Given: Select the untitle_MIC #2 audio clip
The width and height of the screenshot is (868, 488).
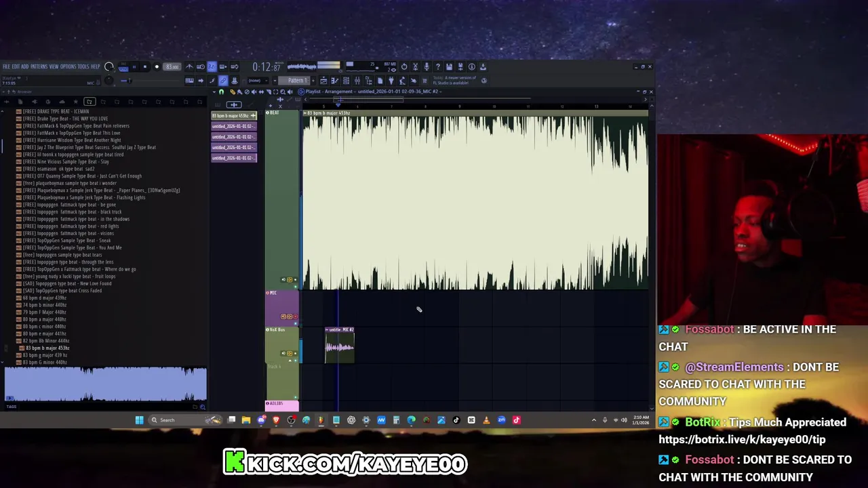Looking at the screenshot, I should pyautogui.click(x=340, y=345).
